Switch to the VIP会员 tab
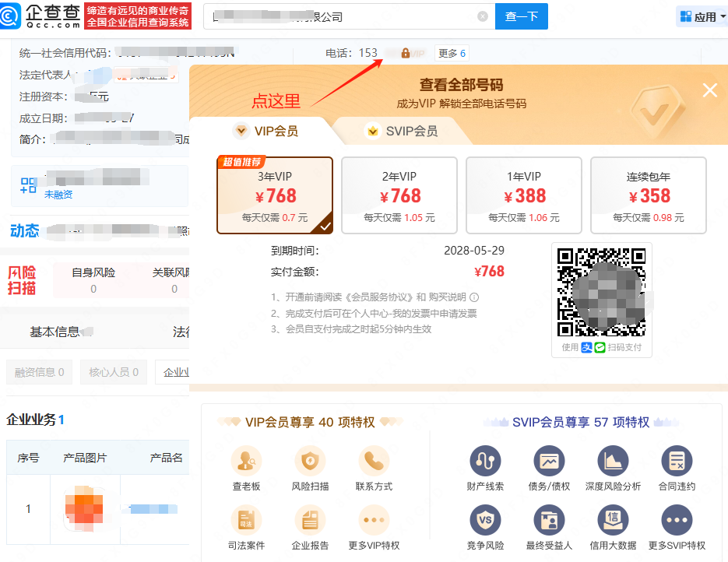Viewport: 728px width, 562px height. click(x=267, y=131)
